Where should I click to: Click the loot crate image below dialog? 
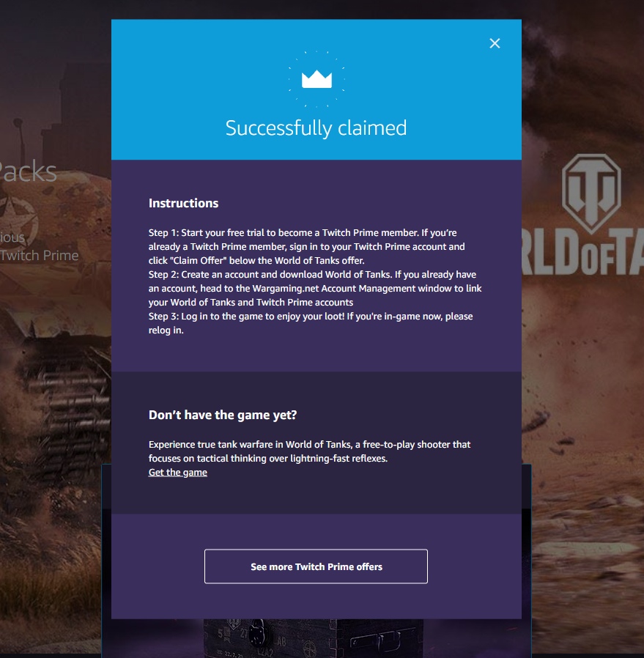click(x=313, y=638)
